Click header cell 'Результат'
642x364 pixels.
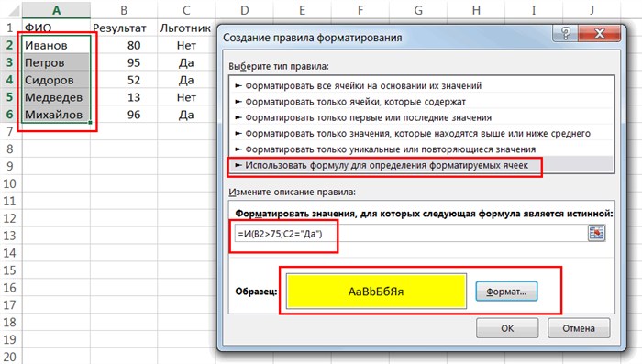click(124, 28)
